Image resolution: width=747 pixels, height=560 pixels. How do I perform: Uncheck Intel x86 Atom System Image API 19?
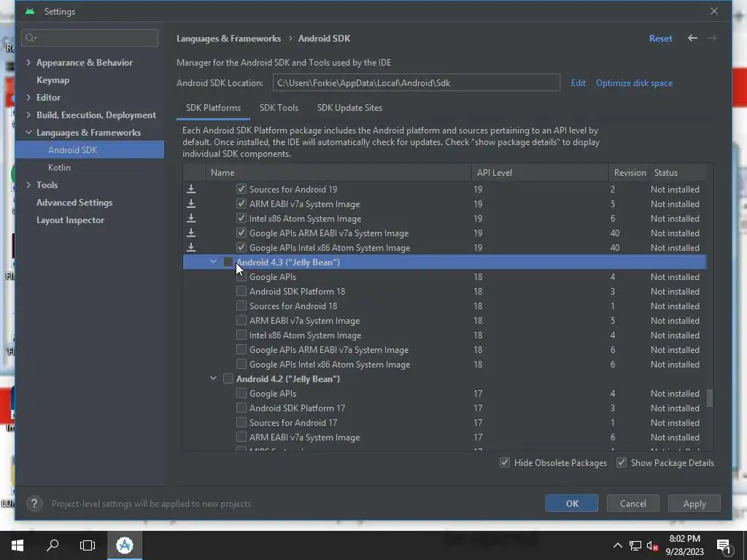coord(241,219)
